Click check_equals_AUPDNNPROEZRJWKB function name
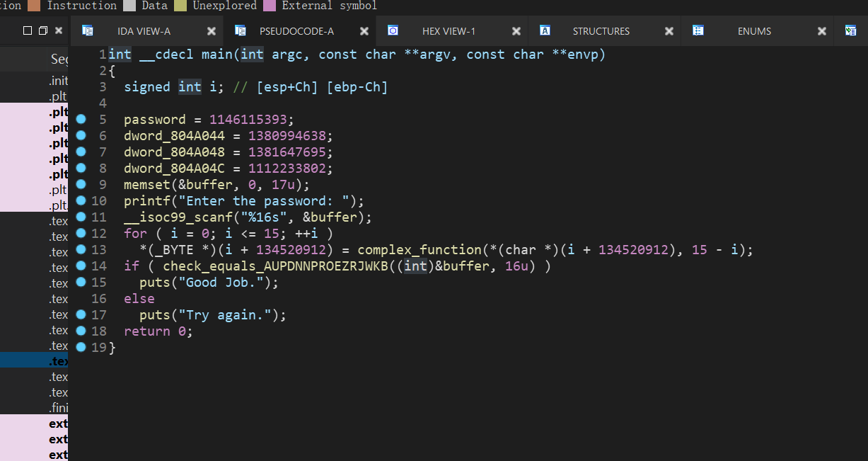This screenshot has height=461, width=868. [275, 266]
